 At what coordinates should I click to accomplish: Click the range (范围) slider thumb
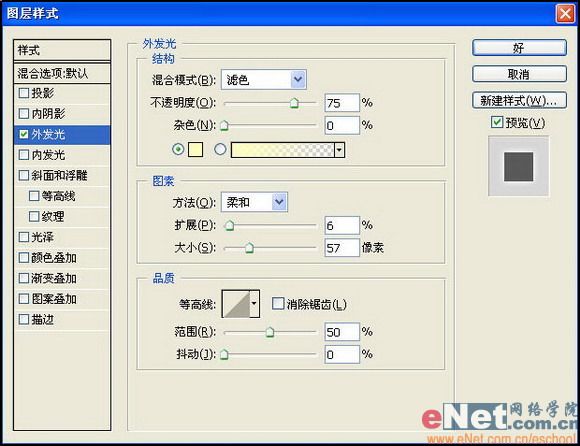(x=270, y=332)
